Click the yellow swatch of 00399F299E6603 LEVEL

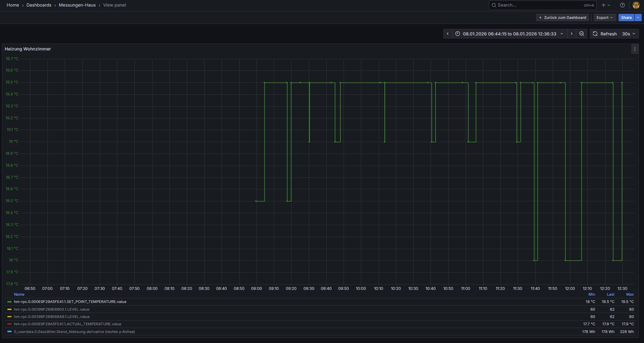(9, 309)
